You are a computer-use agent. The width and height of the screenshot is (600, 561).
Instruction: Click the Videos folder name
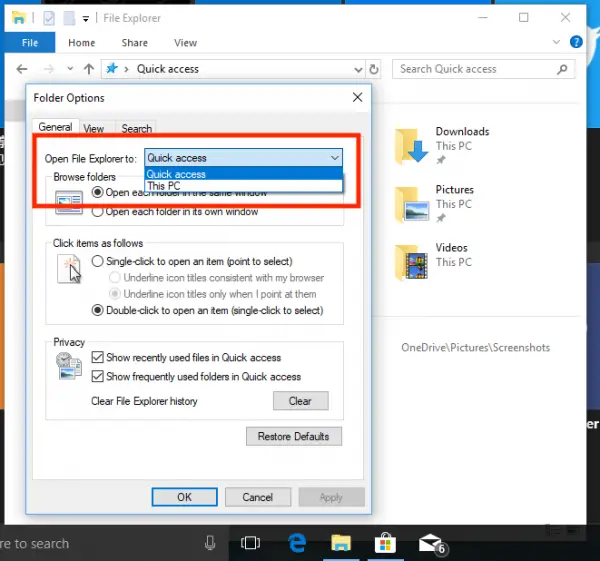pos(452,248)
